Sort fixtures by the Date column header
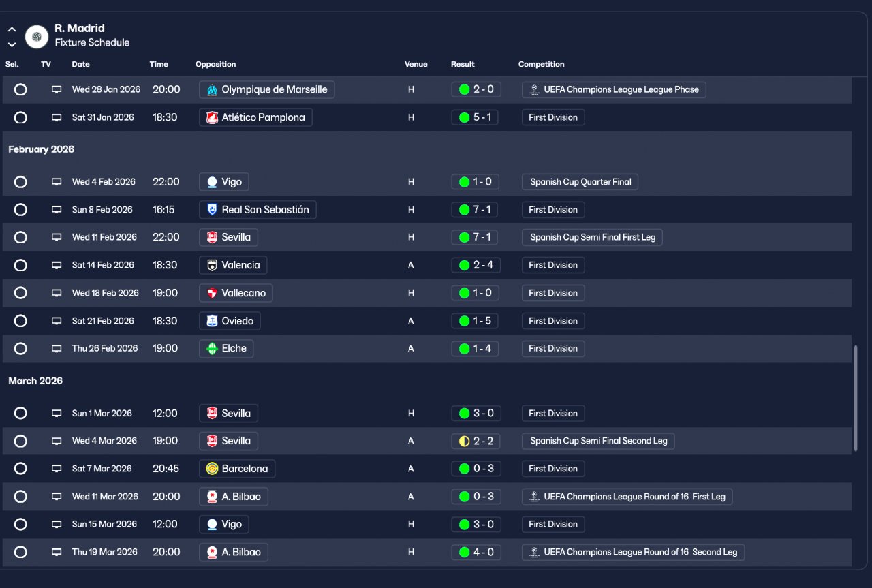 tap(80, 65)
